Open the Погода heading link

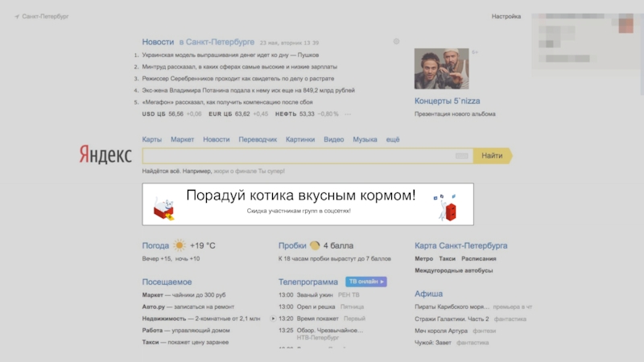point(155,245)
